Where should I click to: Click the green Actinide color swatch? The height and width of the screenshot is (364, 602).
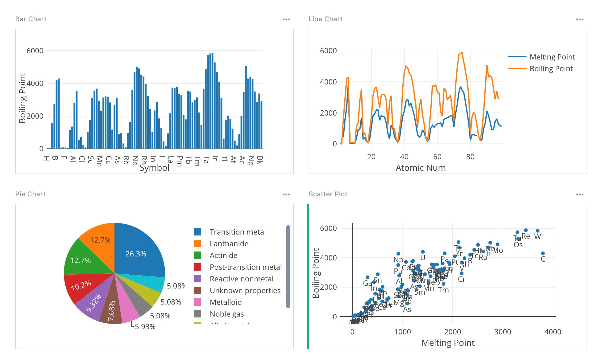[197, 255]
